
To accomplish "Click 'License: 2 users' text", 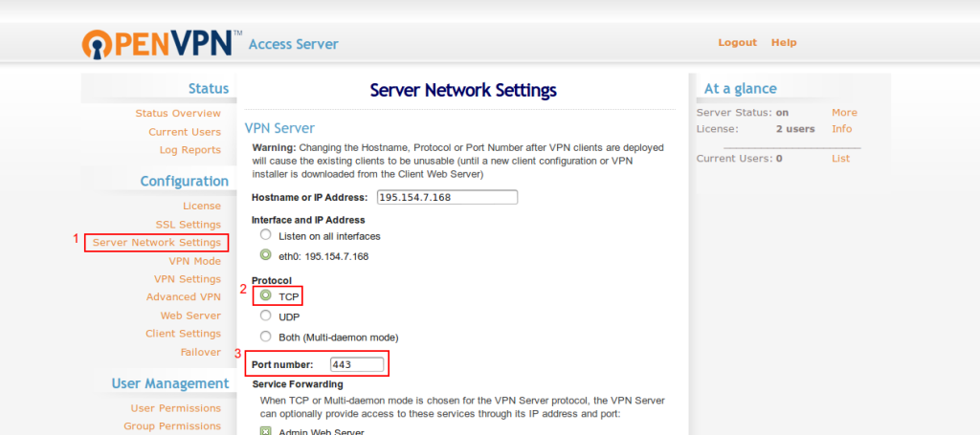I will 756,129.
